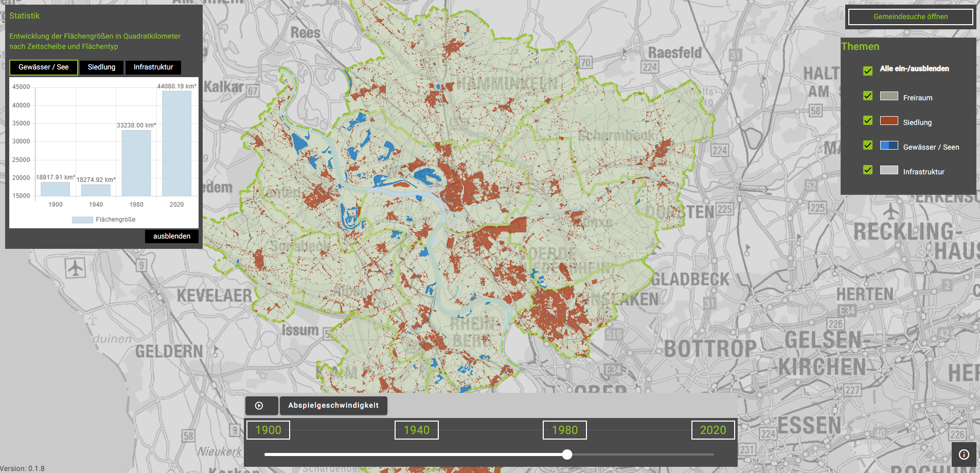Click the Siedlung red legend swatch
980x473 pixels.
coord(888,121)
